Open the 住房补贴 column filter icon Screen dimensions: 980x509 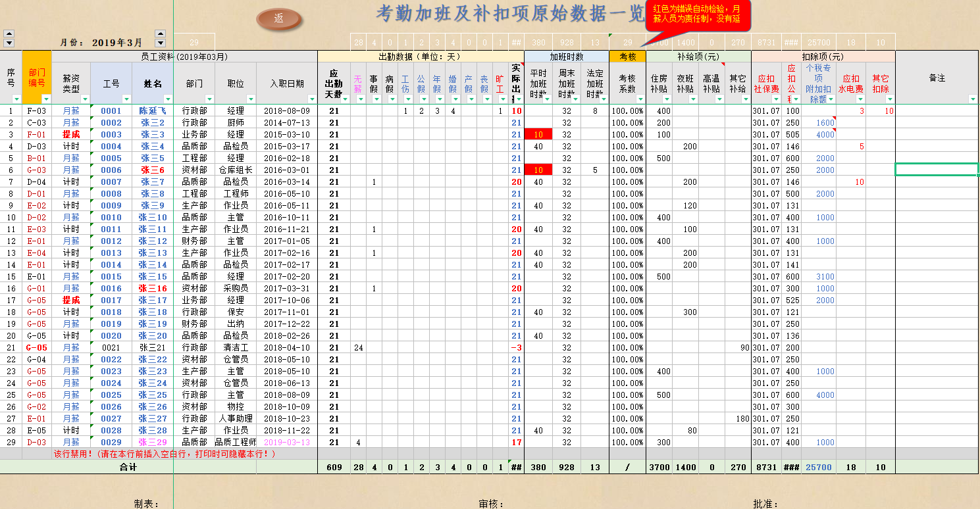click(x=667, y=99)
